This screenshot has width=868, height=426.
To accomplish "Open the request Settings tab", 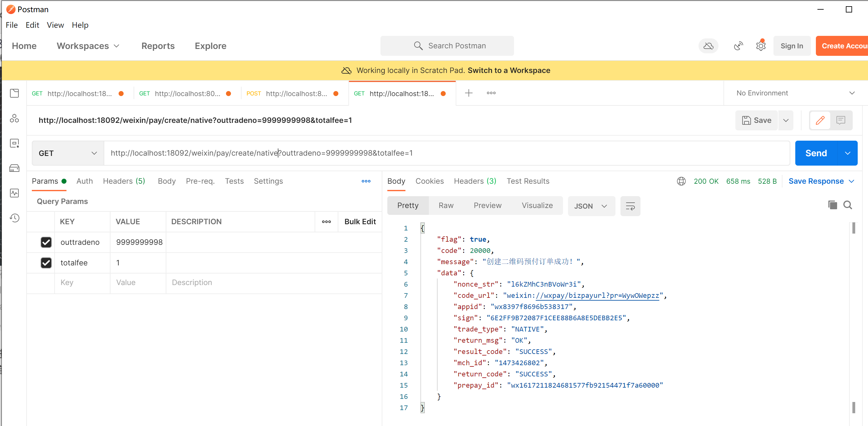I will tap(268, 181).
